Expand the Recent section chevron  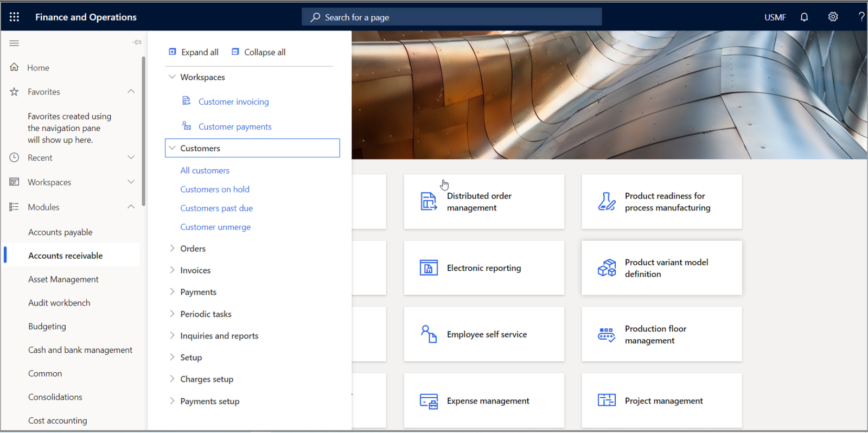click(x=131, y=157)
